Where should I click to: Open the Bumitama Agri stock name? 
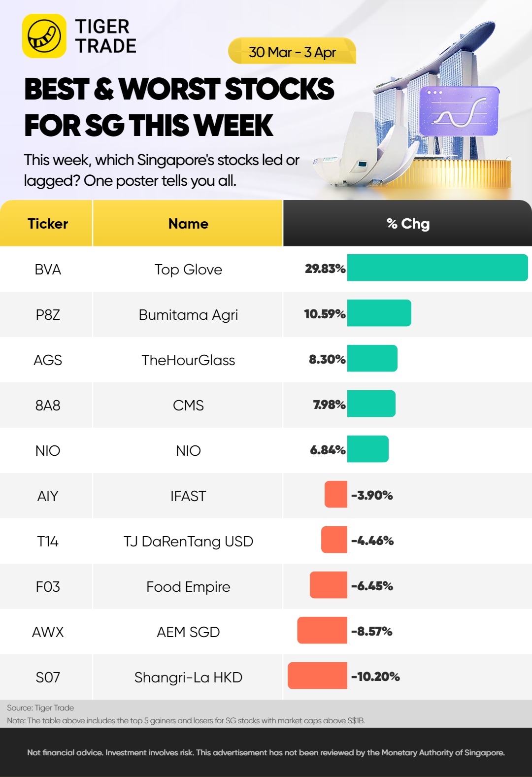(188, 315)
